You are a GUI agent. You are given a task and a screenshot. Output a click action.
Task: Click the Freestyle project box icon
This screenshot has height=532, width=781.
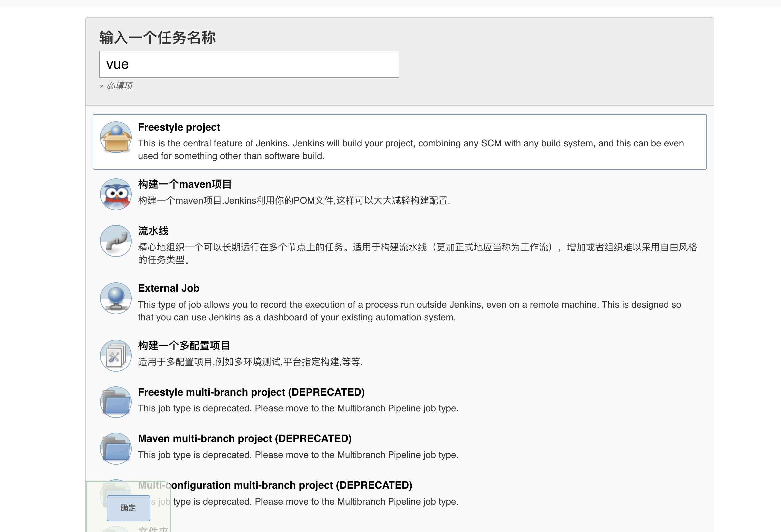(x=116, y=137)
